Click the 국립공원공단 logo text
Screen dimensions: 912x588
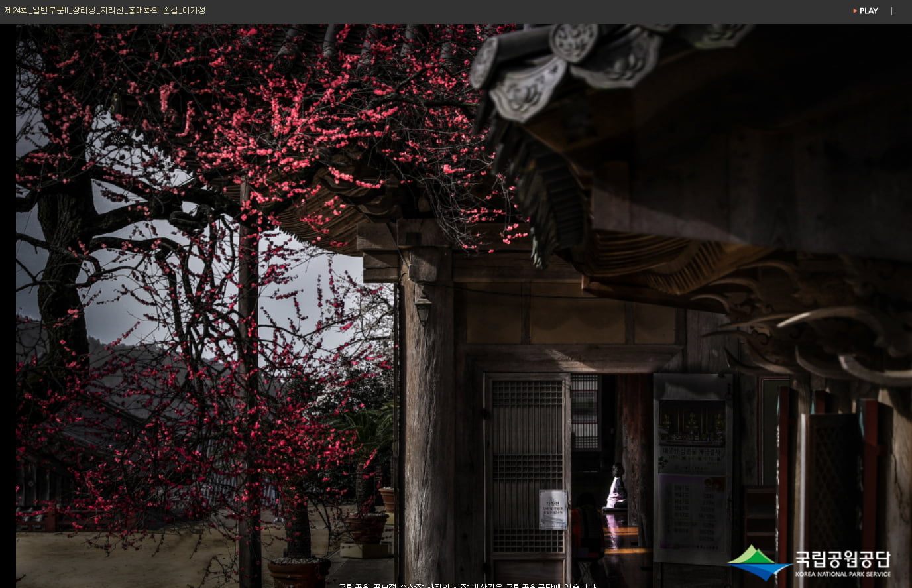[842, 559]
